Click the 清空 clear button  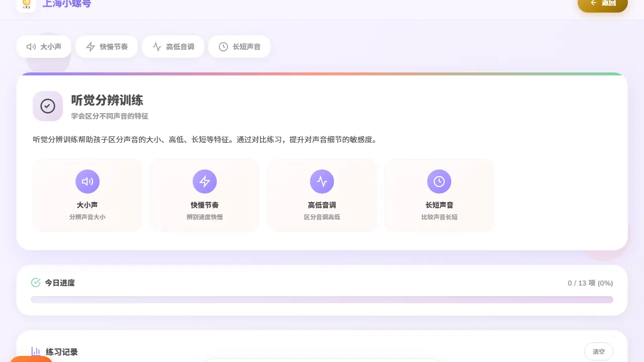[x=599, y=351]
